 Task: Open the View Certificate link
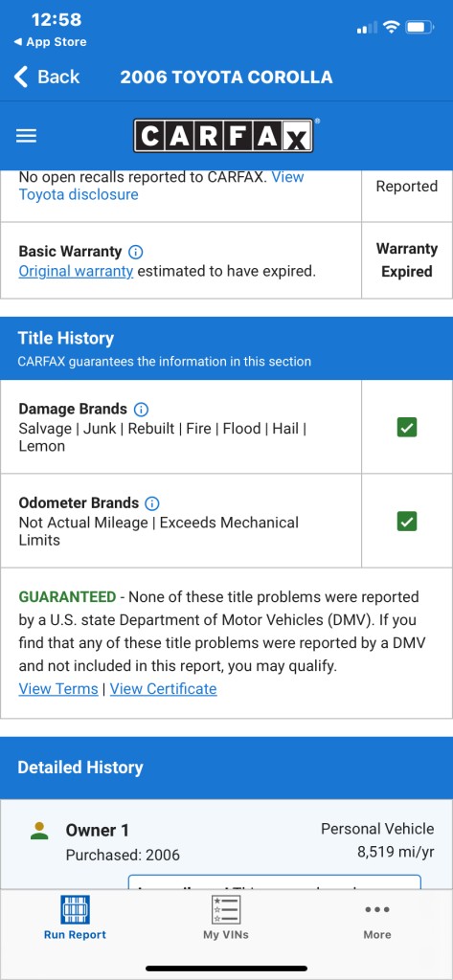[164, 689]
